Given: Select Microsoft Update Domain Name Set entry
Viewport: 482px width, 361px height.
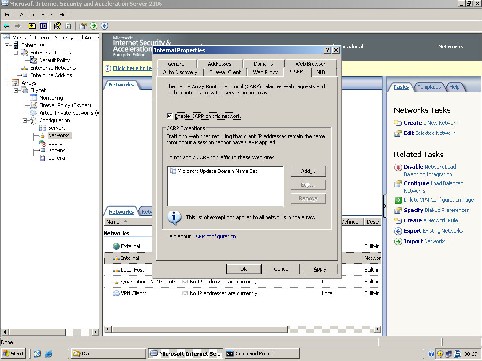Looking at the screenshot, I should click(217, 171).
